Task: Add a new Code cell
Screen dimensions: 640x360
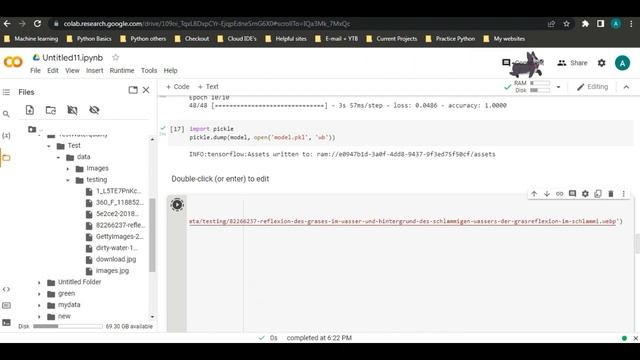Action: [x=178, y=87]
